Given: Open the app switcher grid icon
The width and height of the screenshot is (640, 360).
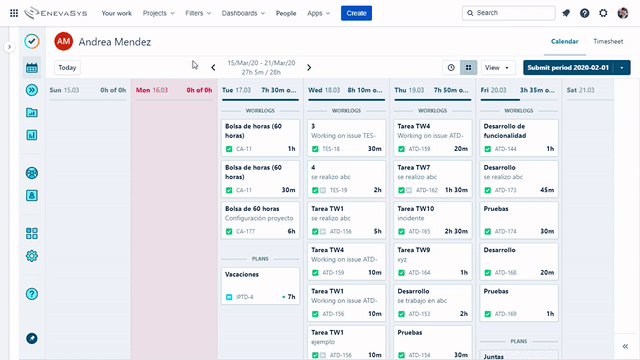Looking at the screenshot, I should point(14,13).
